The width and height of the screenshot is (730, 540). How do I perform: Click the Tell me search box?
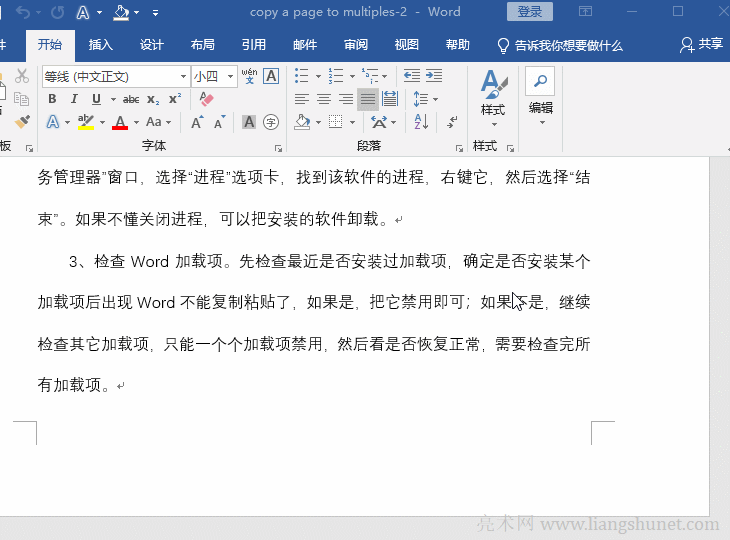coord(560,45)
